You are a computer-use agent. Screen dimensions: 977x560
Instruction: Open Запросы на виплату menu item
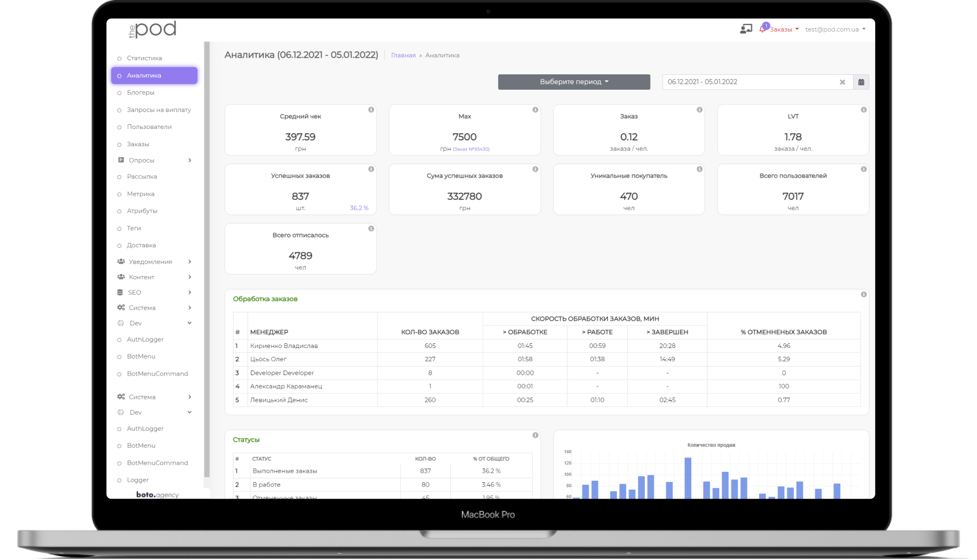pyautogui.click(x=159, y=110)
